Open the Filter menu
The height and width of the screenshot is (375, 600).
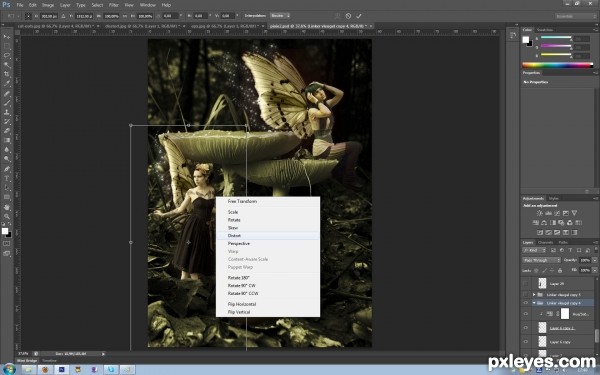pos(113,5)
